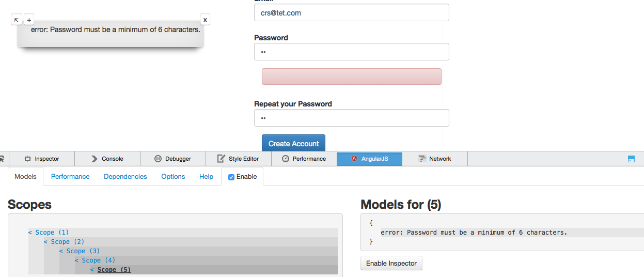This screenshot has width=644, height=277.
Task: Switch to the Options tab
Action: pyautogui.click(x=173, y=176)
